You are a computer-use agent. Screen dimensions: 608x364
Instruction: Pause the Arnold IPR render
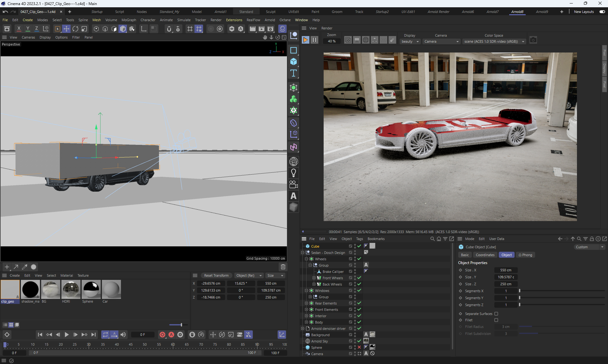(x=314, y=40)
